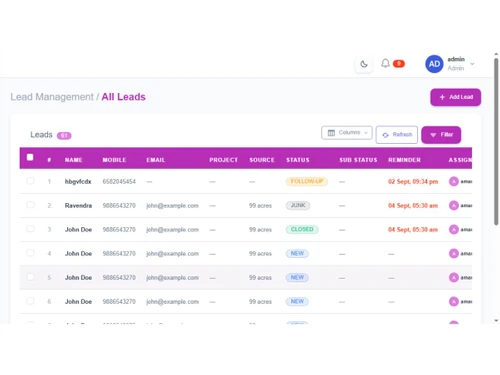Click the FOLLOW-UP status badge
This screenshot has height=375, width=500.
(307, 181)
